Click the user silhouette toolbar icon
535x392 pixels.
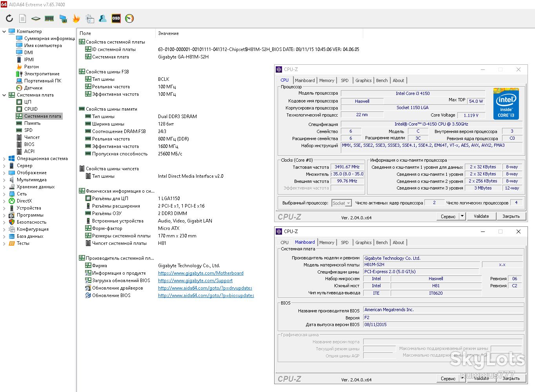103,18
